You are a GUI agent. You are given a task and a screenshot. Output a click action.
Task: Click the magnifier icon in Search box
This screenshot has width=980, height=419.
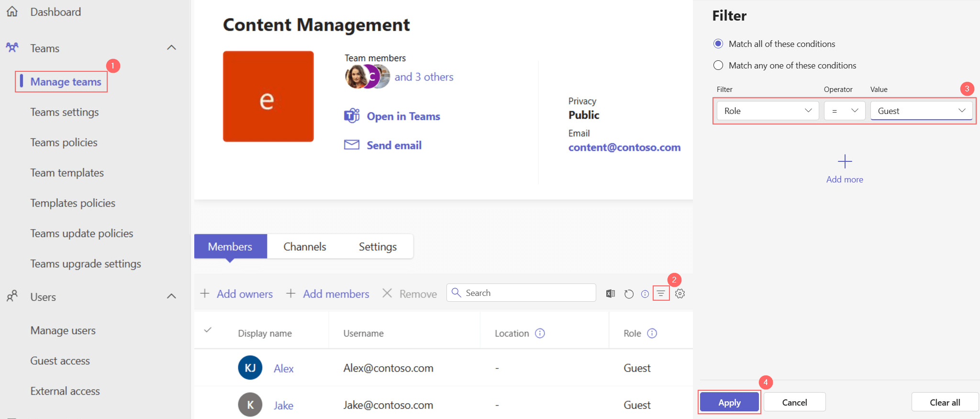(457, 292)
